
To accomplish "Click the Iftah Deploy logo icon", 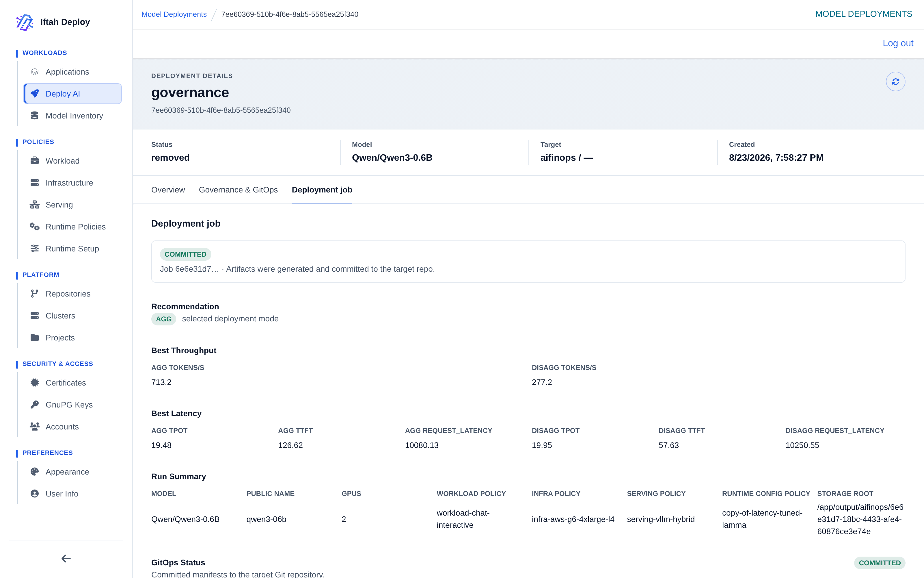I will 25,22.
